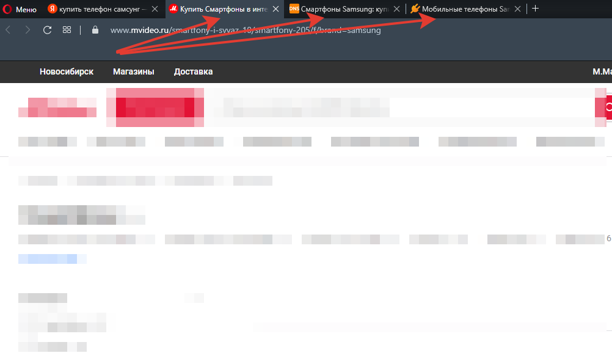The height and width of the screenshot is (364, 612).
Task: Close the M.Video smartphones tab
Action: pos(275,9)
